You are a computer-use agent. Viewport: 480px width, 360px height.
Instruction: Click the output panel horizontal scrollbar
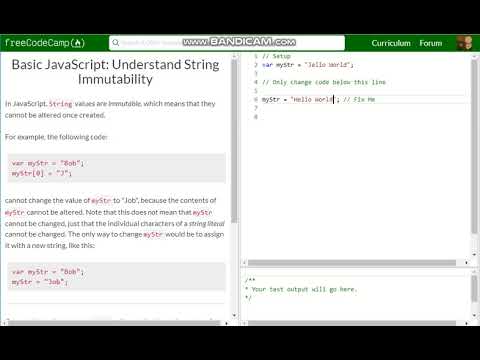pyautogui.click(x=352, y=323)
